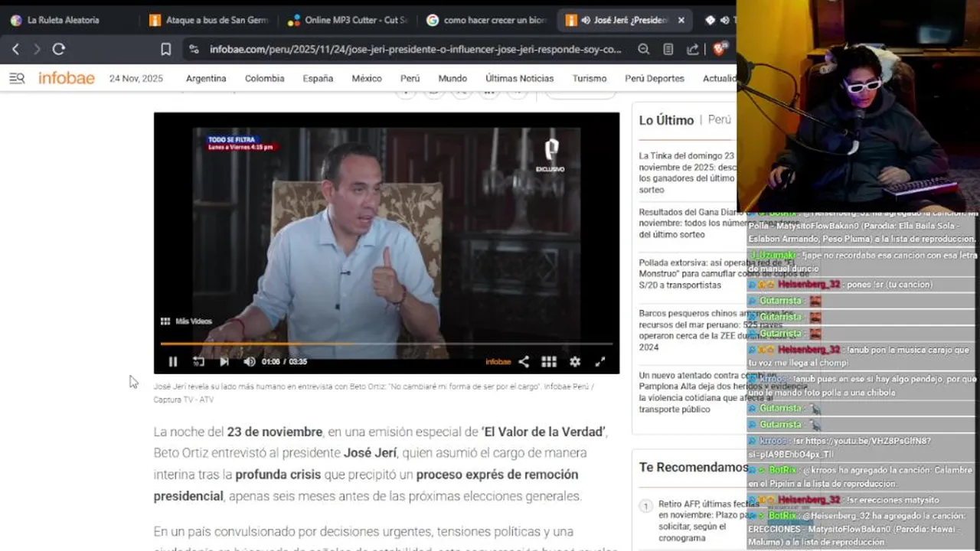The image size is (980, 551).
Task: Switch to La Ruleta Aleatoria tab
Action: pos(63,20)
